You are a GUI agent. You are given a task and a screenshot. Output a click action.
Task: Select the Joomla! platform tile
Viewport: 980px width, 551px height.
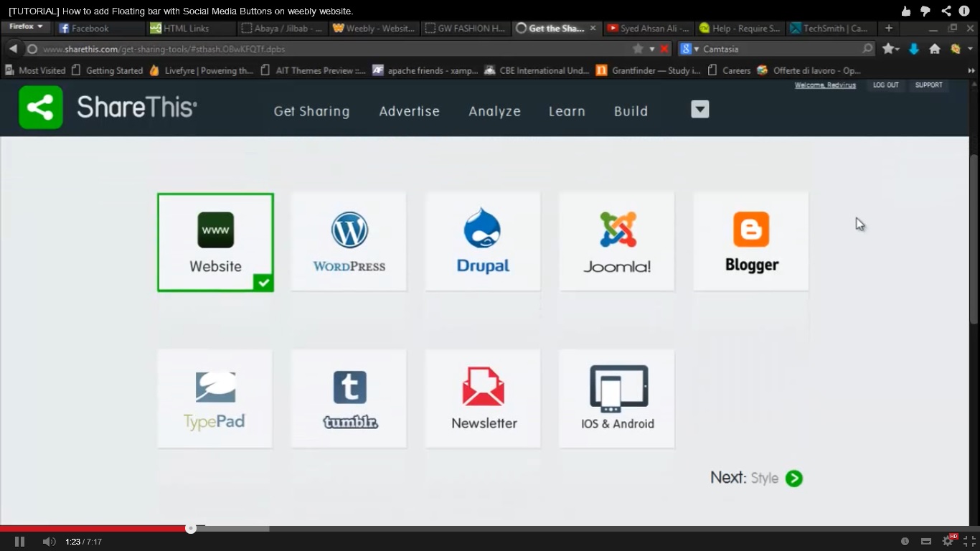617,242
